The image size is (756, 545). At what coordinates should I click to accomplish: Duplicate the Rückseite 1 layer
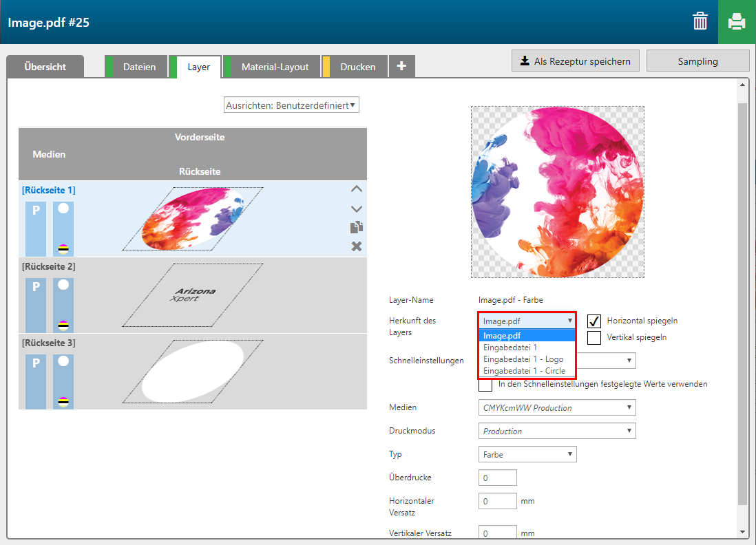[356, 227]
